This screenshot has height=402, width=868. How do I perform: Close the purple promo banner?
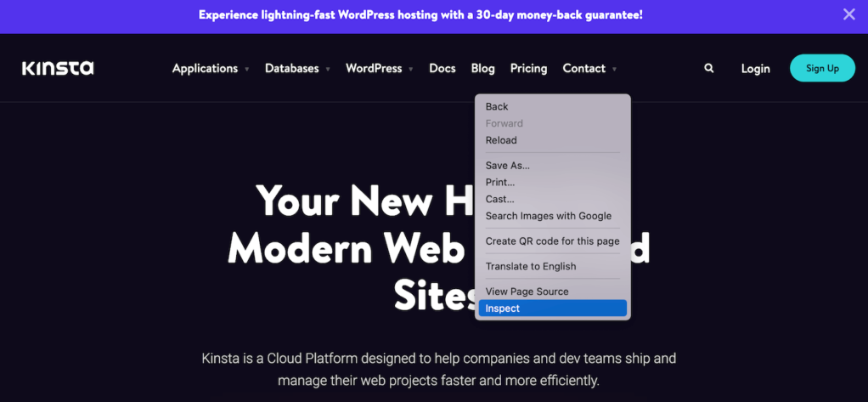click(x=848, y=14)
